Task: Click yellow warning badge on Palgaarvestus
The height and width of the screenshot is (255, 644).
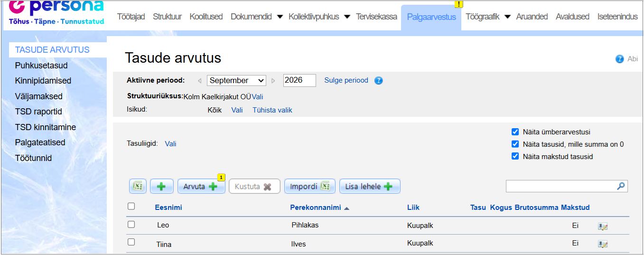Action: click(x=458, y=4)
